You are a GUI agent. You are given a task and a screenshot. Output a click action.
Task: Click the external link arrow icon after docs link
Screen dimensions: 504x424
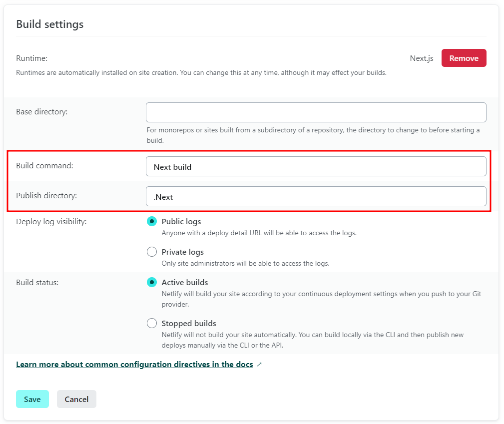[x=259, y=364]
